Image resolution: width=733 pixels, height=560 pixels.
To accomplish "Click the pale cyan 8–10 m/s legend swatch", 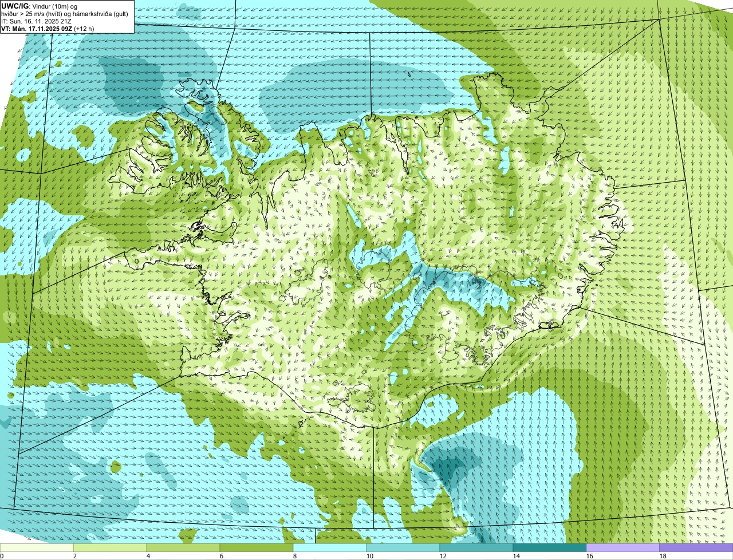I will 330,548.
